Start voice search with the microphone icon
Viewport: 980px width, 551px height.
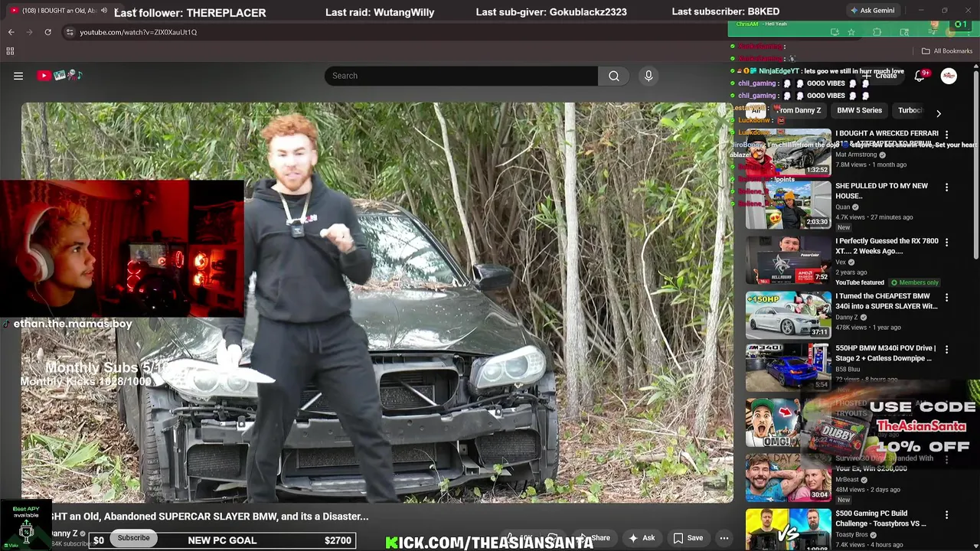coord(648,76)
